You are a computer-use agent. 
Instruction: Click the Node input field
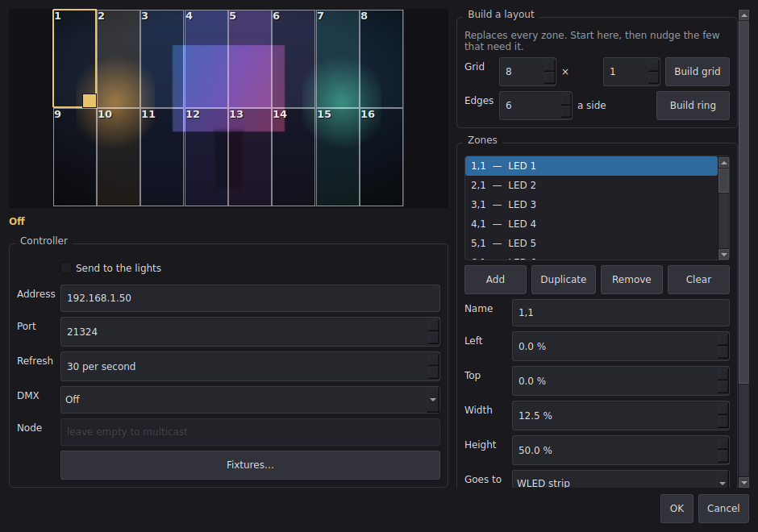(x=250, y=432)
